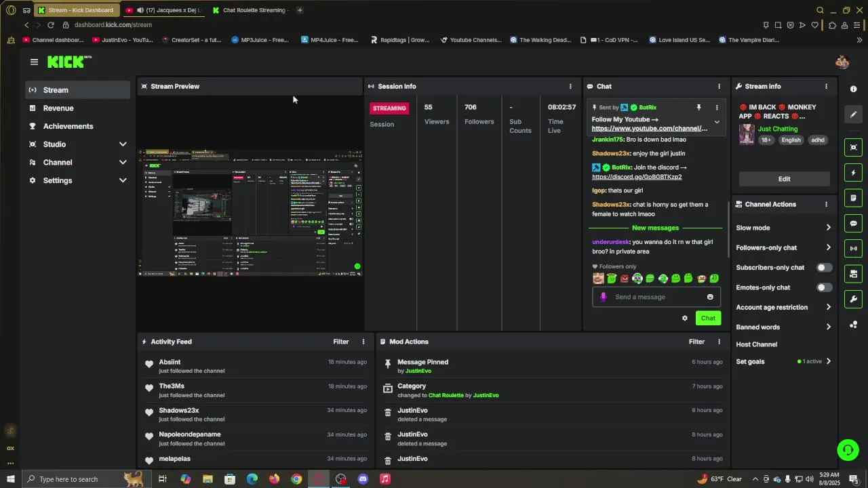Toggle the broadcast signal icon in sidebar
The height and width of the screenshot is (488, 868).
tap(853, 248)
